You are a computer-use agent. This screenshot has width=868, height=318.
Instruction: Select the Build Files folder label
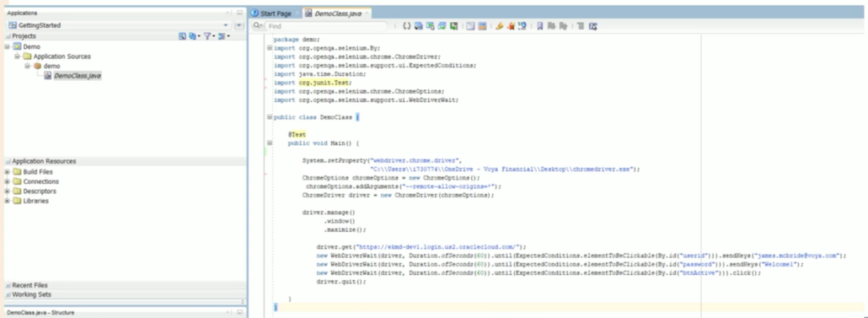38,172
